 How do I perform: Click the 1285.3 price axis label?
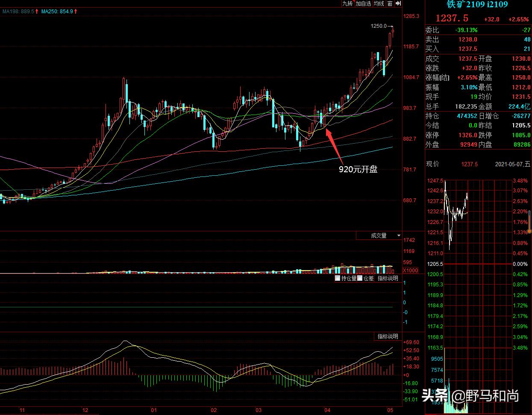coord(411,16)
